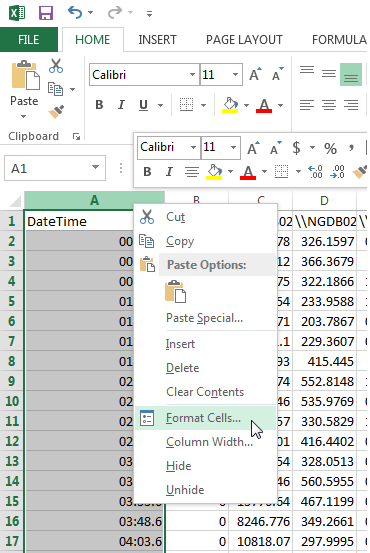Open the FILE tab
370x553 pixels.
(29, 40)
